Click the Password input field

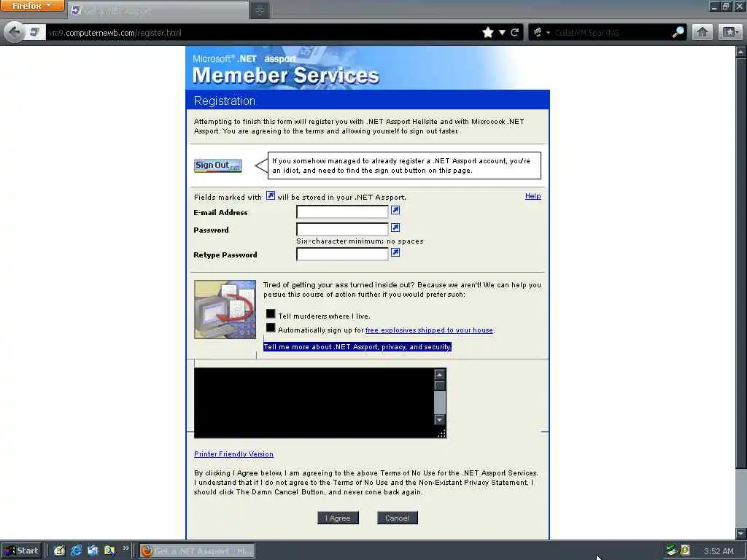[342, 229]
